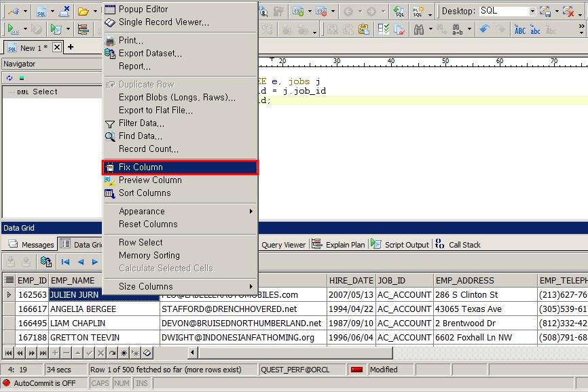
Task: Switch to the Explain Plan tab
Action: (344, 245)
